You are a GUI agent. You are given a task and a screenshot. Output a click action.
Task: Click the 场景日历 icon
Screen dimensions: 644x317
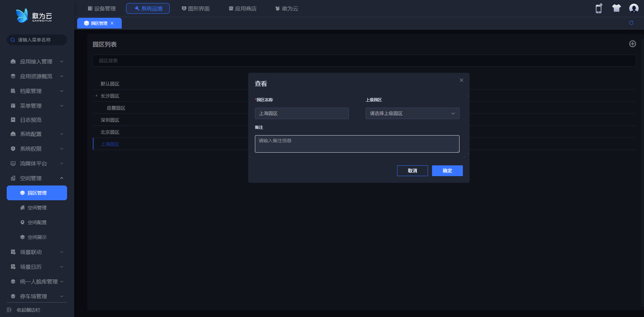click(13, 267)
